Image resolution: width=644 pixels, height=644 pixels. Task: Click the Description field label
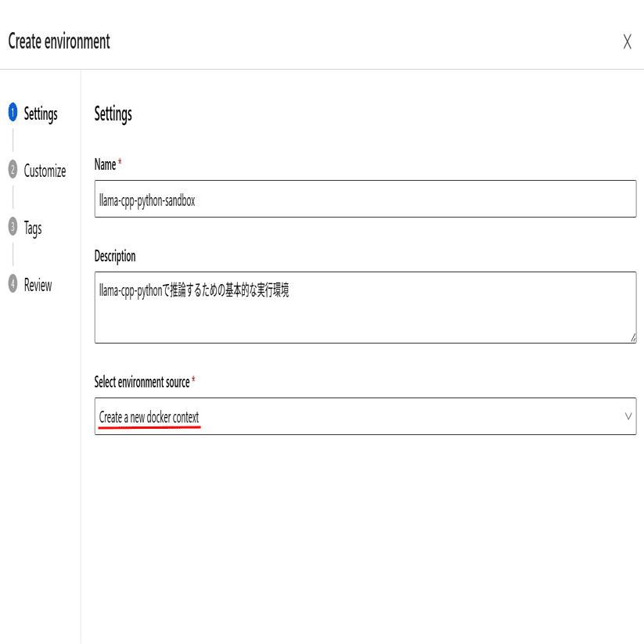tap(115, 257)
